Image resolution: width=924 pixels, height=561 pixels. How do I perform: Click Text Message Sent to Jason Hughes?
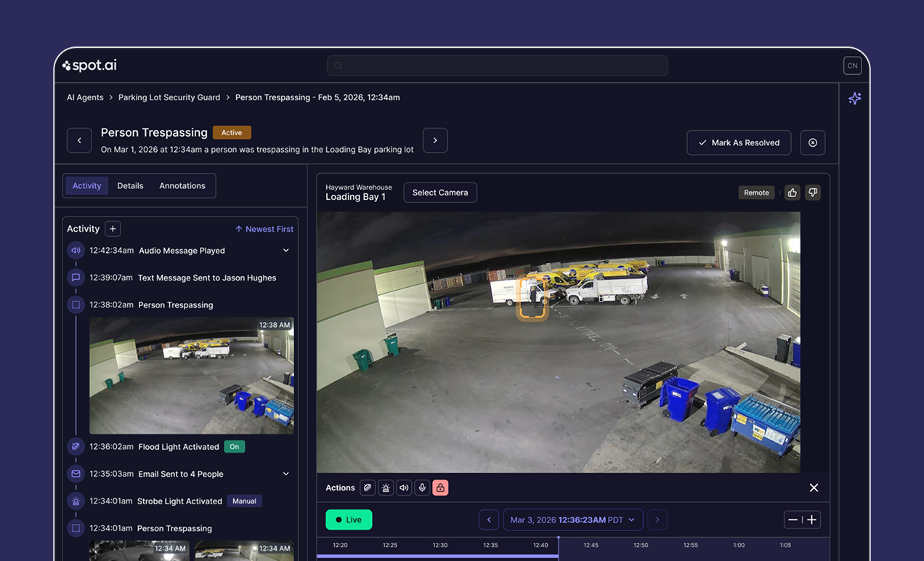tap(207, 278)
